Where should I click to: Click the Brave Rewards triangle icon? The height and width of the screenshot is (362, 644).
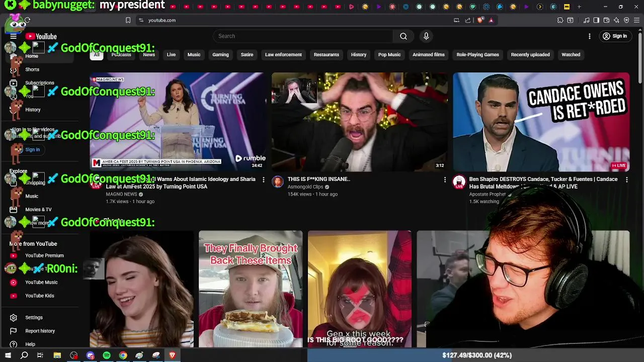click(491, 20)
